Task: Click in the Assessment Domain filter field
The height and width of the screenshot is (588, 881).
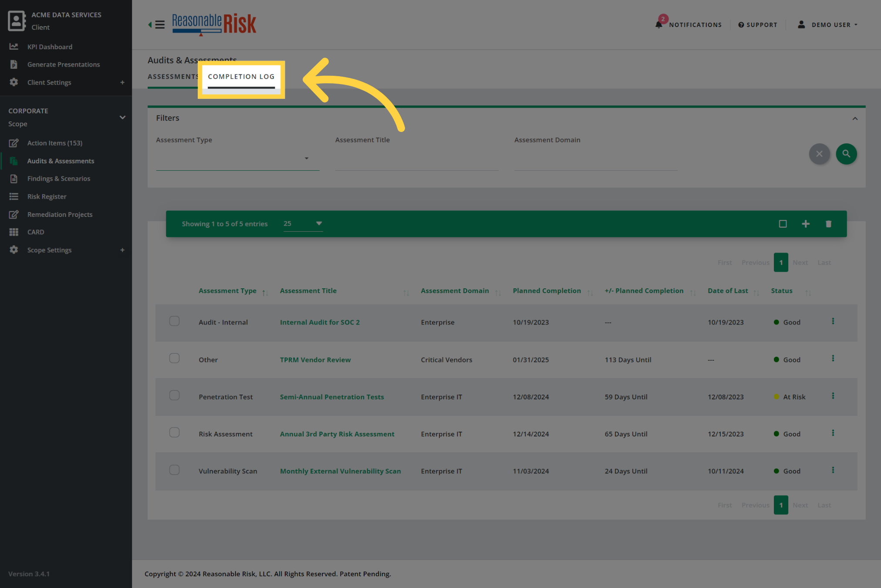Action: point(595,159)
